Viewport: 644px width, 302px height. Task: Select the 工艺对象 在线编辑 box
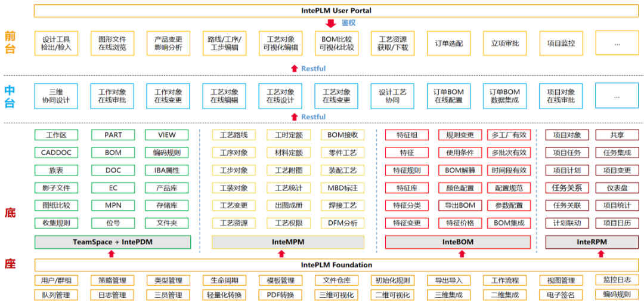pyautogui.click(x=224, y=96)
